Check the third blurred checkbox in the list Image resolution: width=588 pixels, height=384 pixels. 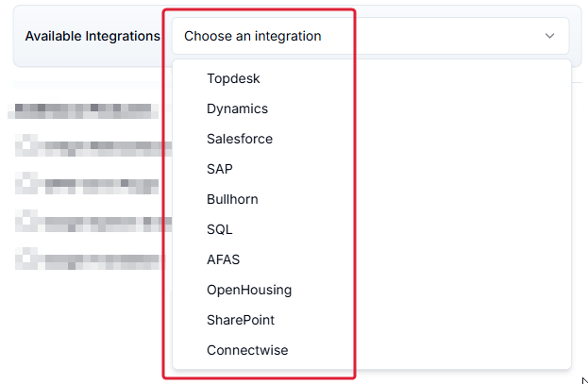tap(26, 221)
